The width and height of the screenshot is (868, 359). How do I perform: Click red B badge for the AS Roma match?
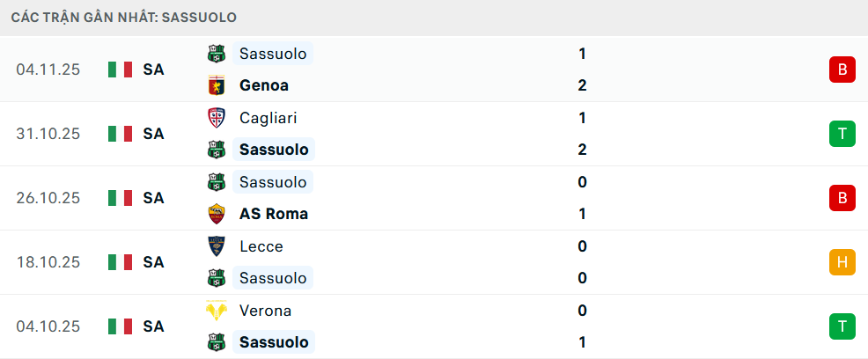842,198
